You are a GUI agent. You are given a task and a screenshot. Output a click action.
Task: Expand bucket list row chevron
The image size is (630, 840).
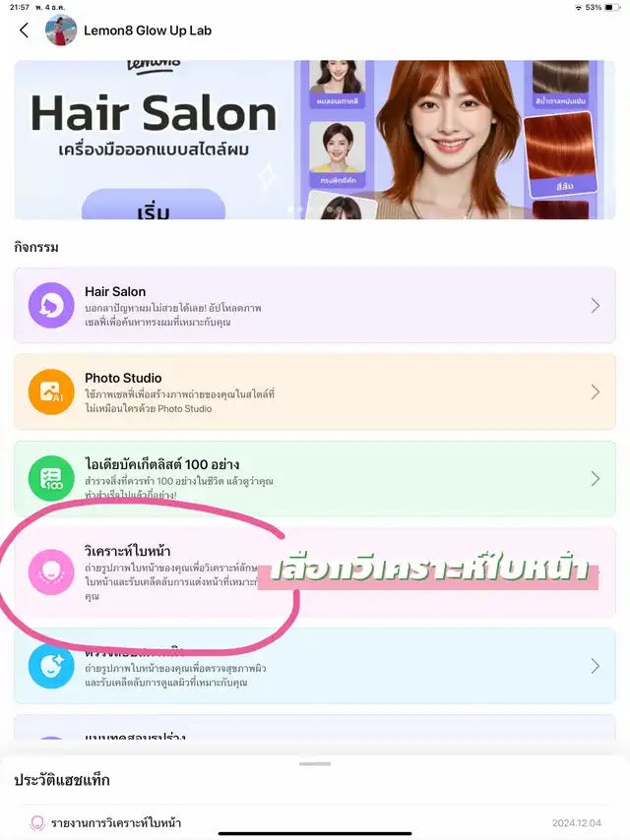tap(596, 478)
